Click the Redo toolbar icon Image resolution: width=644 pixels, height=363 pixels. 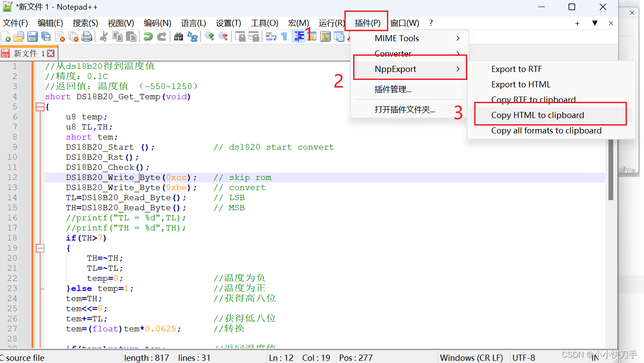162,36
